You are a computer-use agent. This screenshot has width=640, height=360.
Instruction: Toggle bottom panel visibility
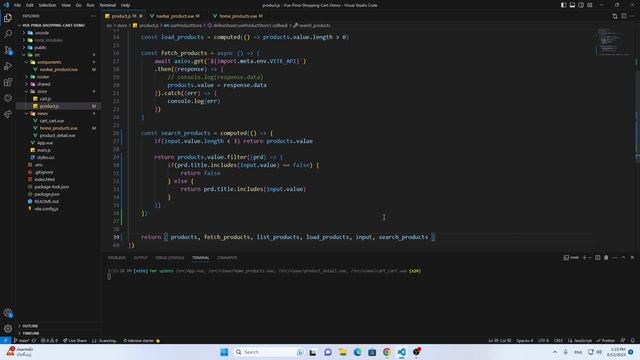572,5
